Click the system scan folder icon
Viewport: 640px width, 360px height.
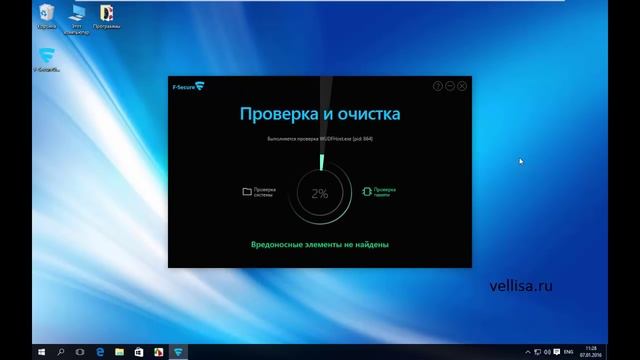(x=247, y=191)
